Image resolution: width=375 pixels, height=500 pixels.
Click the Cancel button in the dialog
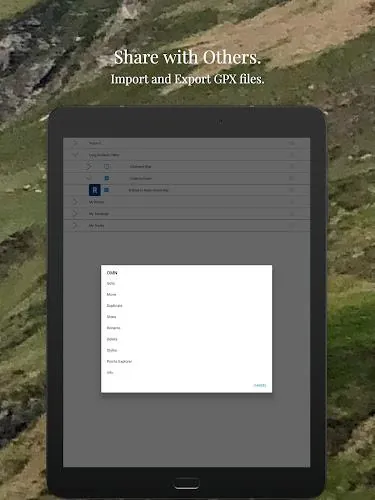(260, 385)
